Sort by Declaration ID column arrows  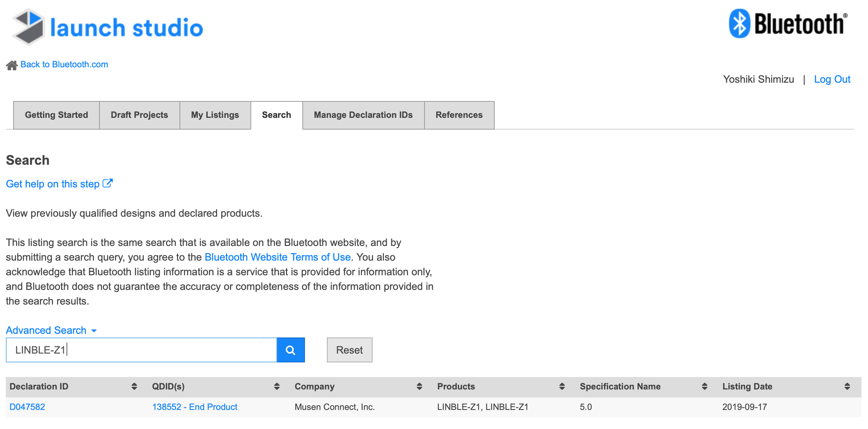point(134,387)
